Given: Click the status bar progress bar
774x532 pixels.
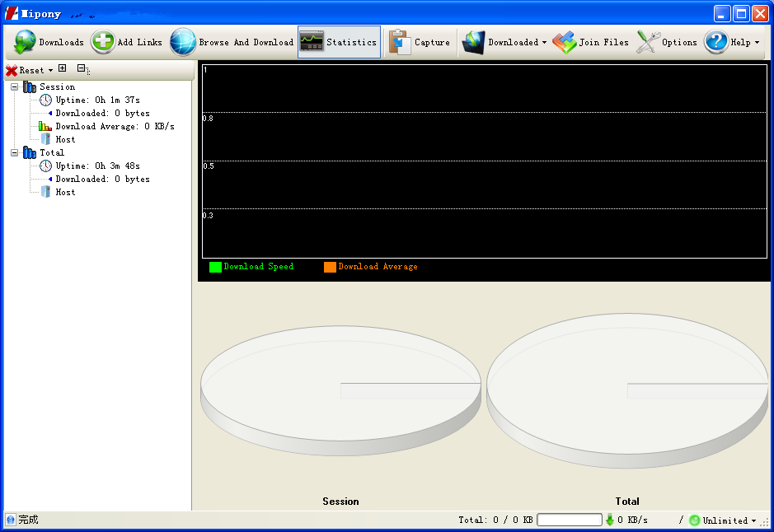Looking at the screenshot, I should click(x=569, y=520).
